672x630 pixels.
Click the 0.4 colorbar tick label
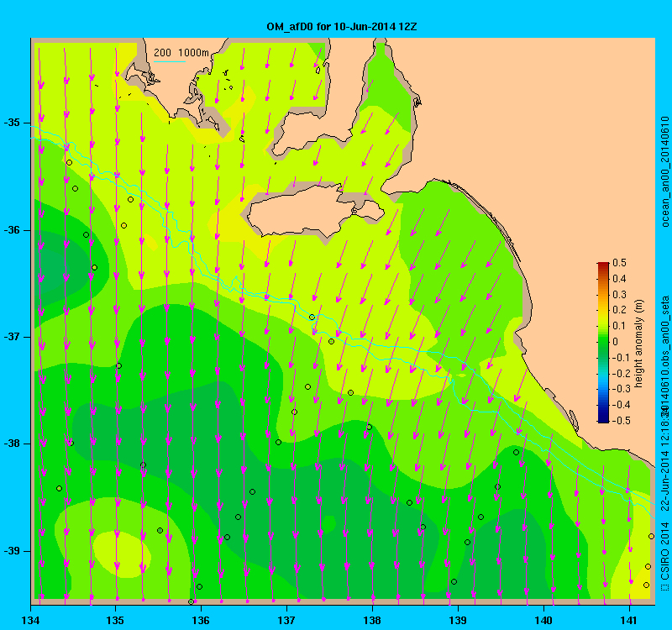(619, 279)
